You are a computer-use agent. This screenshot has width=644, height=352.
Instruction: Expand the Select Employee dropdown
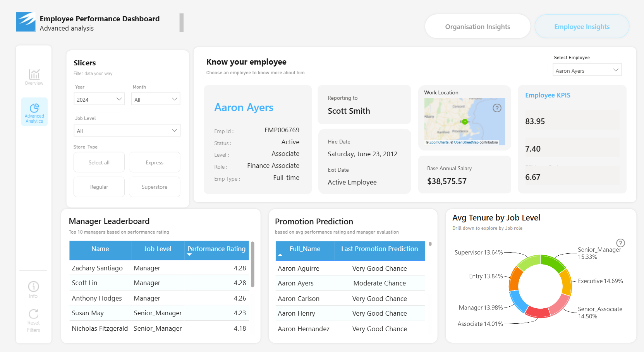(x=587, y=70)
